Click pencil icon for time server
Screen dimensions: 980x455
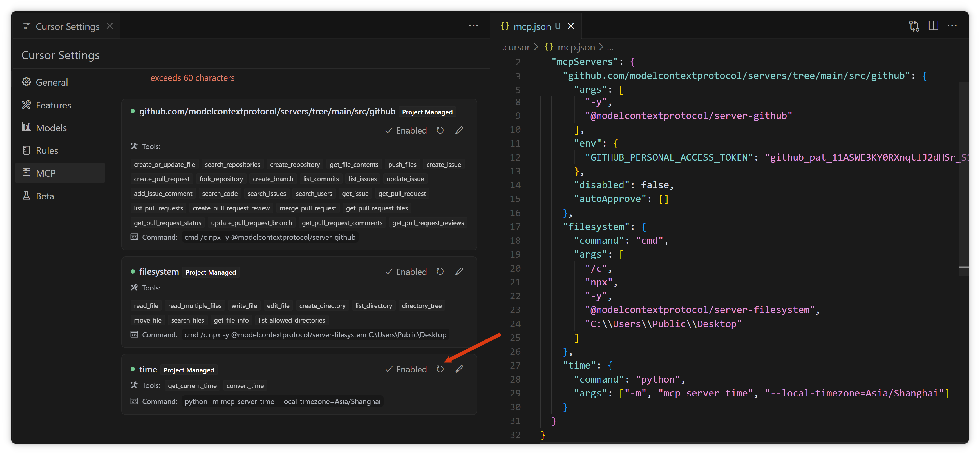click(459, 369)
